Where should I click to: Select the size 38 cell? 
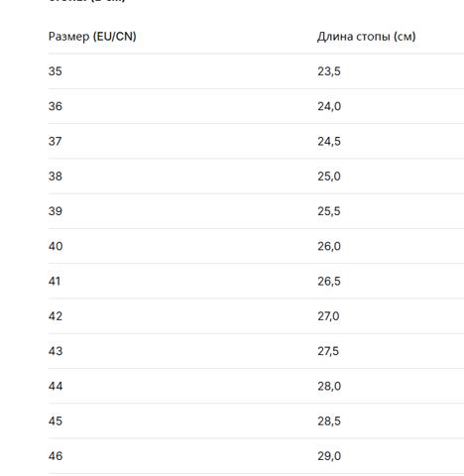tap(56, 177)
